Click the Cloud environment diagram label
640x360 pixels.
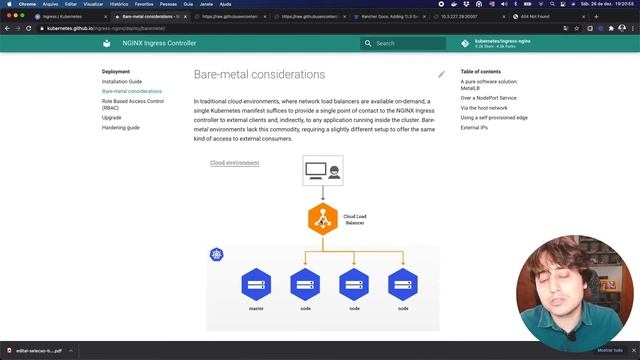(234, 163)
